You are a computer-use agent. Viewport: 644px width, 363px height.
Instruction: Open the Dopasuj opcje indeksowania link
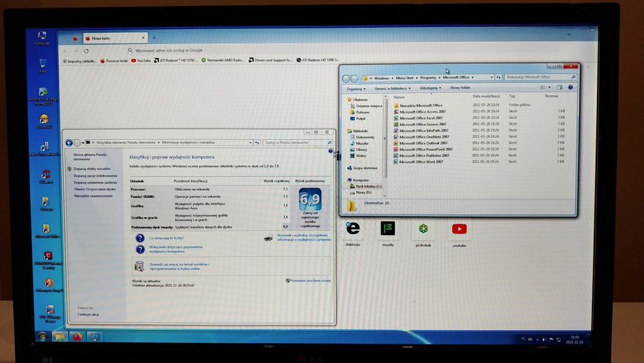(x=95, y=175)
